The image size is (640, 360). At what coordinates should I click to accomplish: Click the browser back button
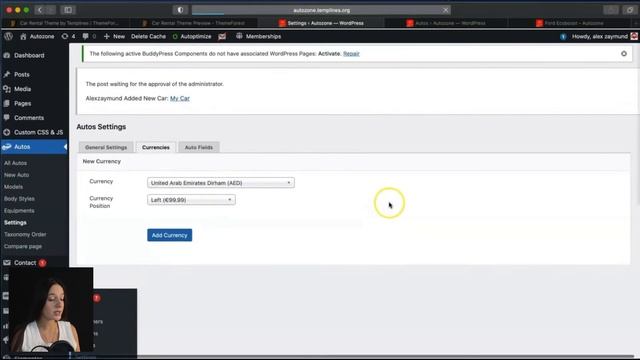pyautogui.click(x=40, y=10)
